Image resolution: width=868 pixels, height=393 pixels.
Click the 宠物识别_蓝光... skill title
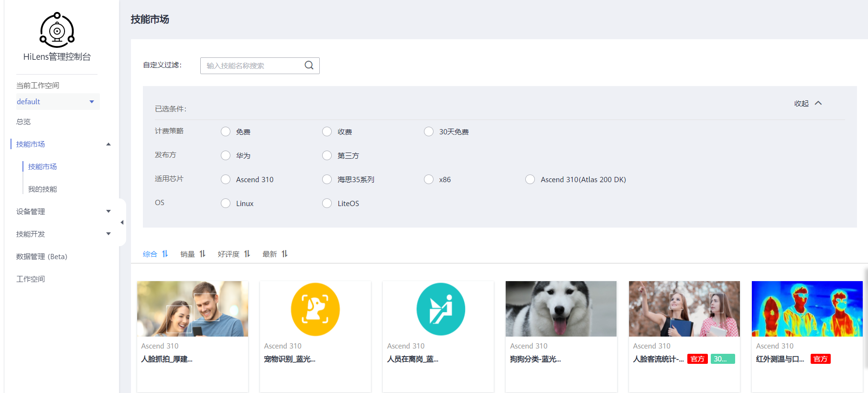[290, 359]
